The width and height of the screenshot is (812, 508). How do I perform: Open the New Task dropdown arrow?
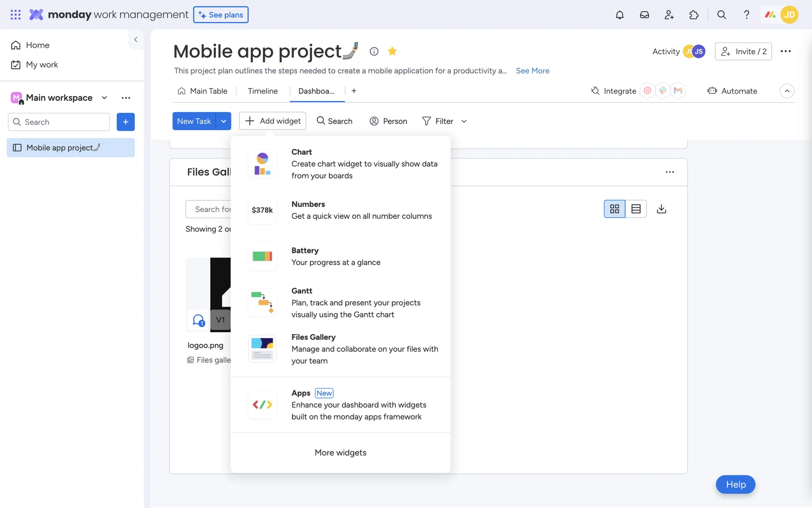(x=223, y=121)
